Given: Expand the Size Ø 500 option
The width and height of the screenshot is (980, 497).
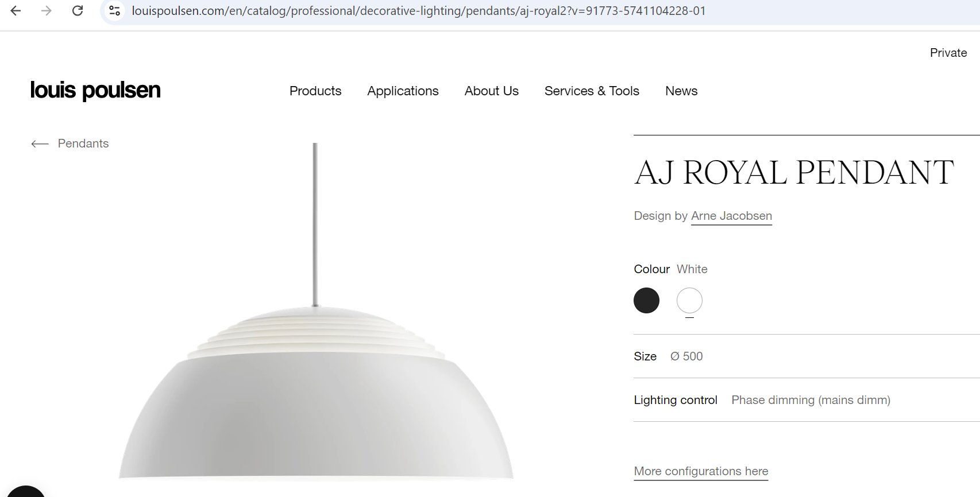Looking at the screenshot, I should pyautogui.click(x=807, y=356).
